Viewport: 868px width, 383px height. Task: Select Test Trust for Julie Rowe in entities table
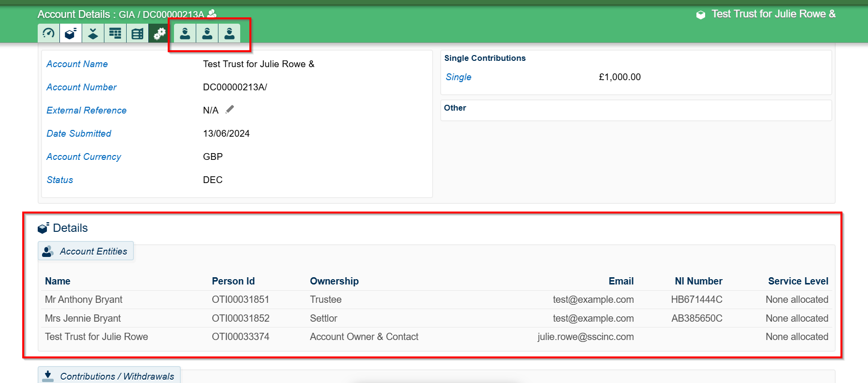(96, 337)
